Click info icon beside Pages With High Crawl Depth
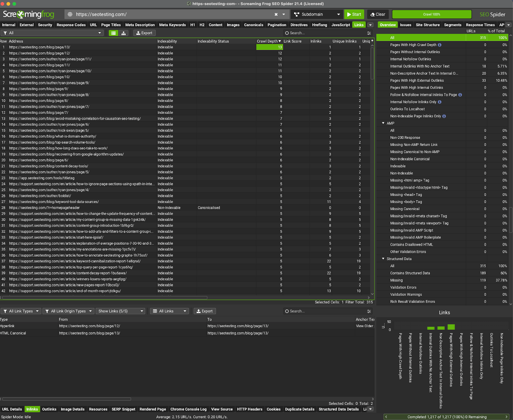The width and height of the screenshot is (513, 420). pos(440,45)
